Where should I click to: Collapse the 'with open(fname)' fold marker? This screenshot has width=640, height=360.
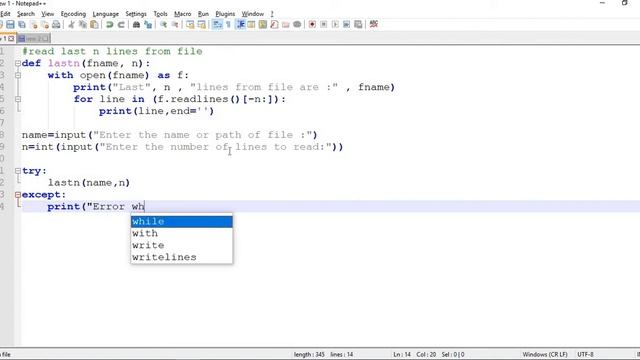pyautogui.click(x=18, y=75)
